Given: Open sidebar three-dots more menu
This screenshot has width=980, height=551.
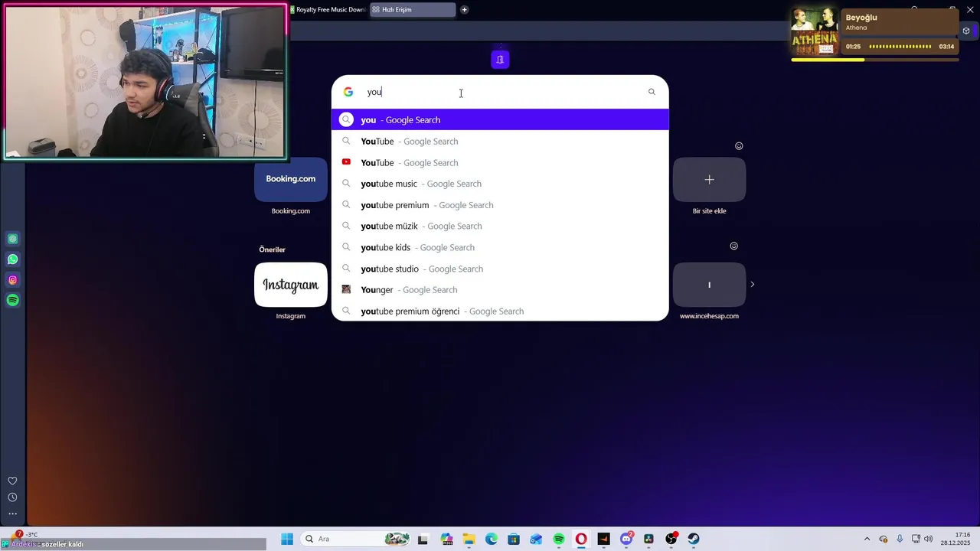Looking at the screenshot, I should tap(12, 514).
